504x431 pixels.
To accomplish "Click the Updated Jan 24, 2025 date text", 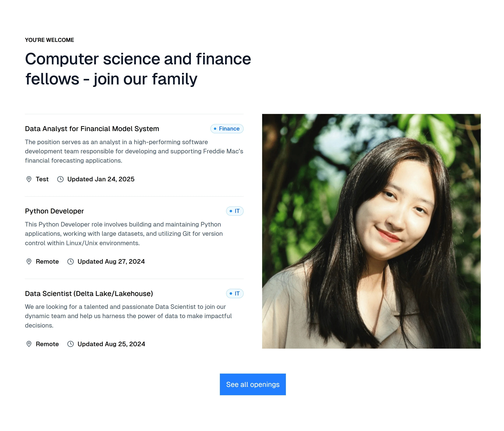I will pos(101,179).
